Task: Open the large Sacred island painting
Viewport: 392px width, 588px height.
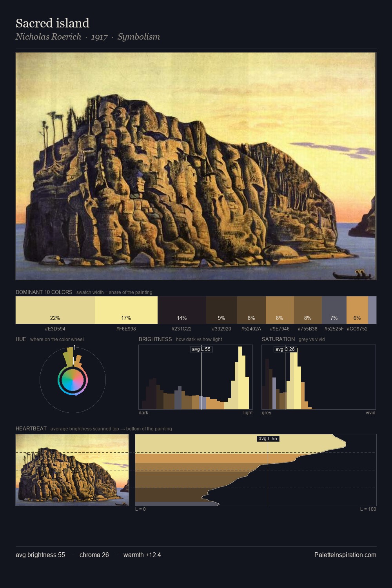Action: (196, 166)
